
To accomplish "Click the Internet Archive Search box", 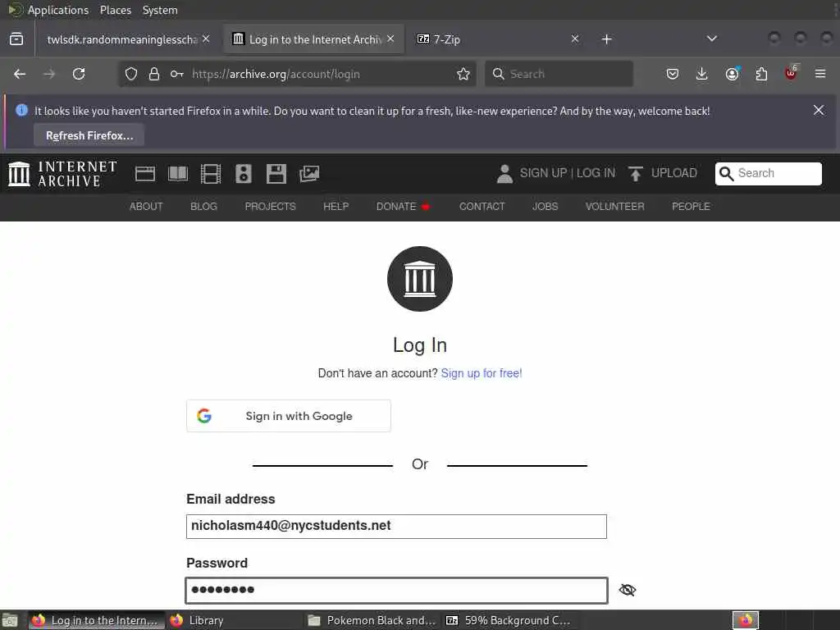I will [768, 174].
